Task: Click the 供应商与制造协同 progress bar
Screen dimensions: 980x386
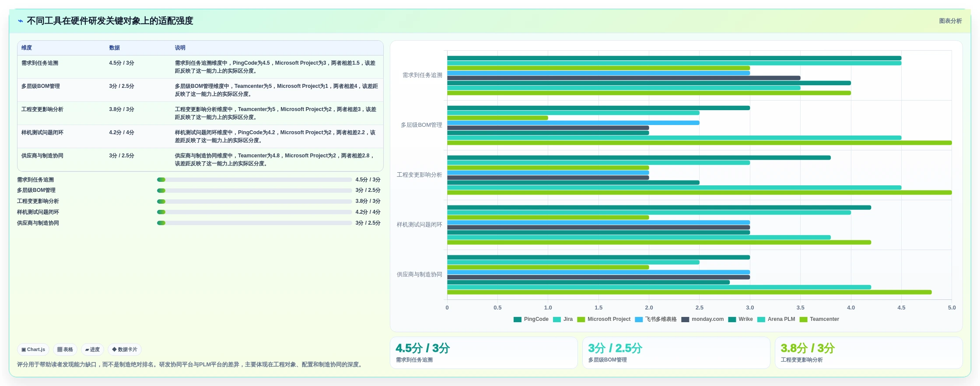Action: coord(255,223)
